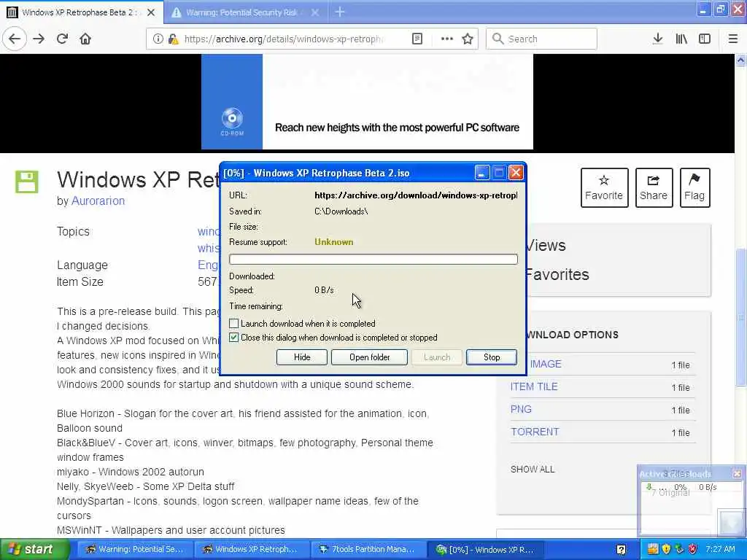Click the red shield tray icon
747x560 pixels.
693,550
